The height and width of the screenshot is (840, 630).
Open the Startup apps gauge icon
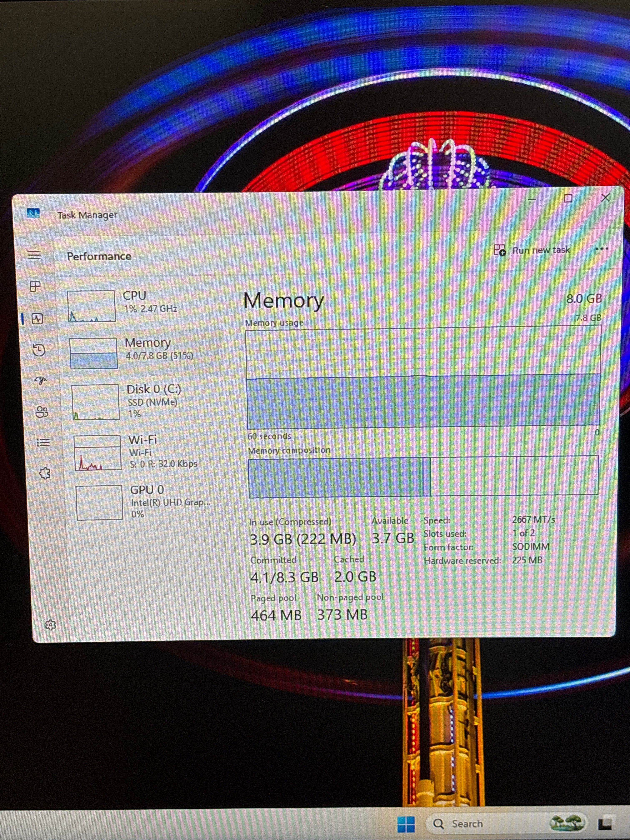[x=40, y=380]
